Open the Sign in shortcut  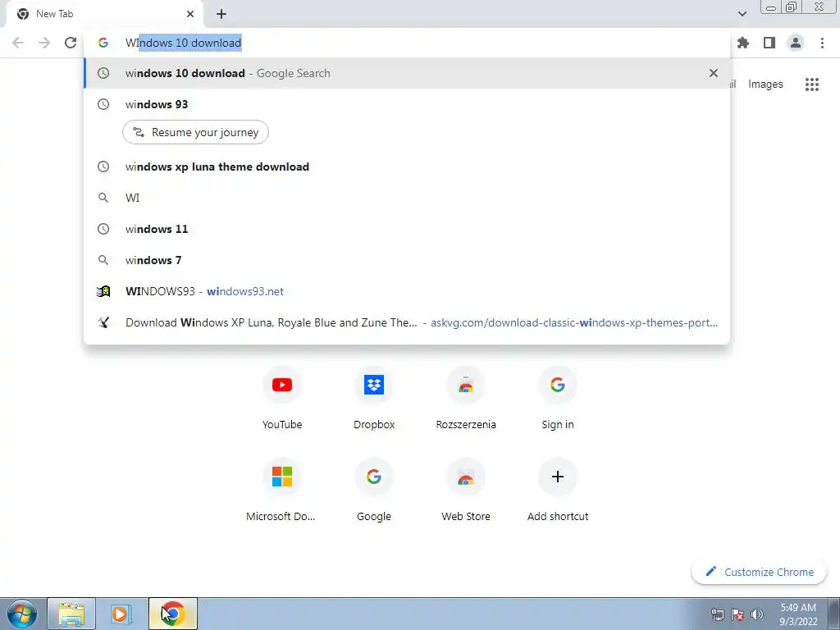pos(558,398)
